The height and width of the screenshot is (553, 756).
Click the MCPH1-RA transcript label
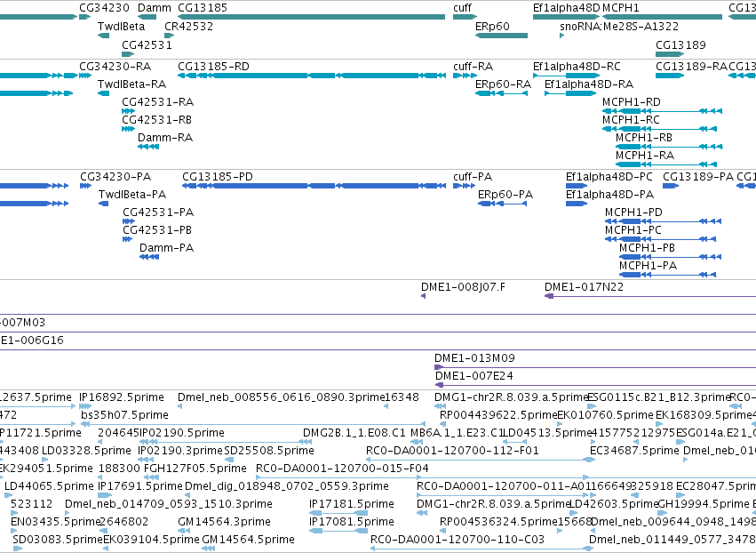645,156
